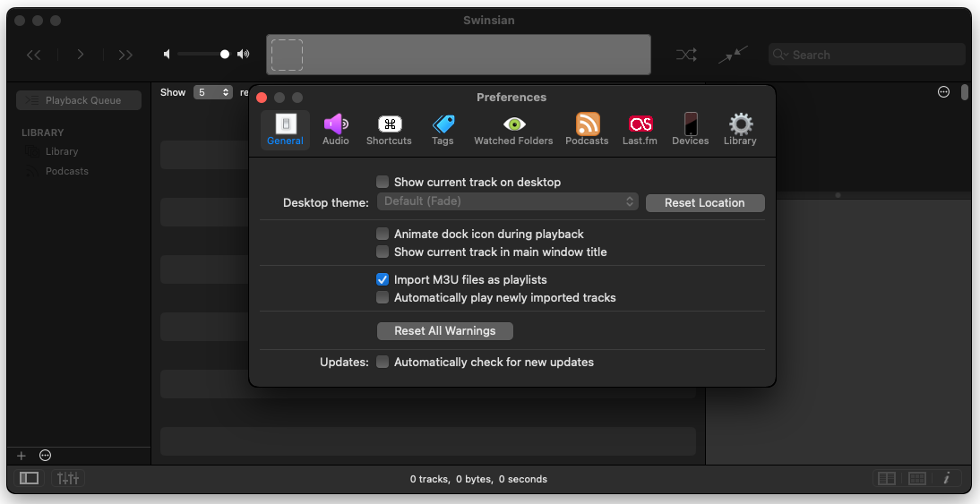The image size is (980, 504).
Task: Switch to the column browser view icon
Action: click(887, 478)
